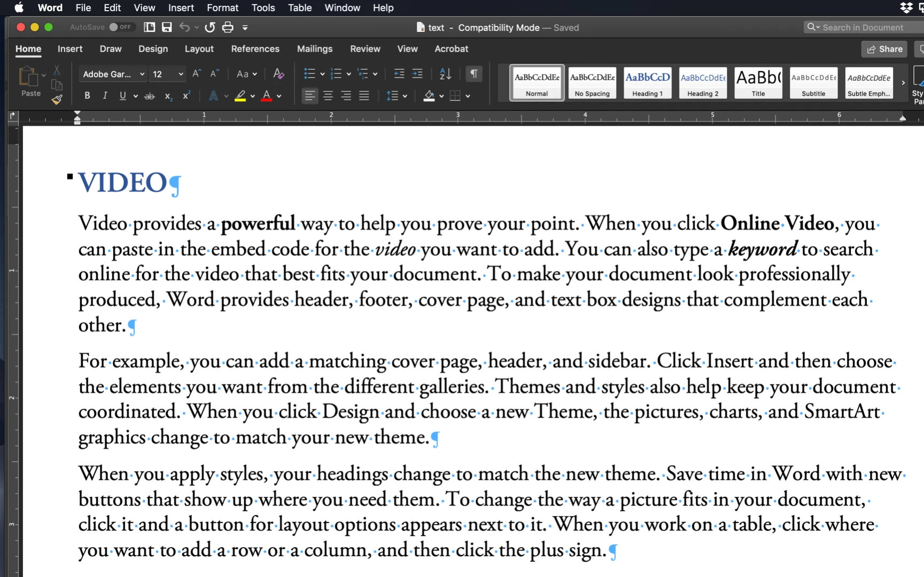924x577 pixels.
Task: Increase paragraph indent
Action: tap(417, 74)
